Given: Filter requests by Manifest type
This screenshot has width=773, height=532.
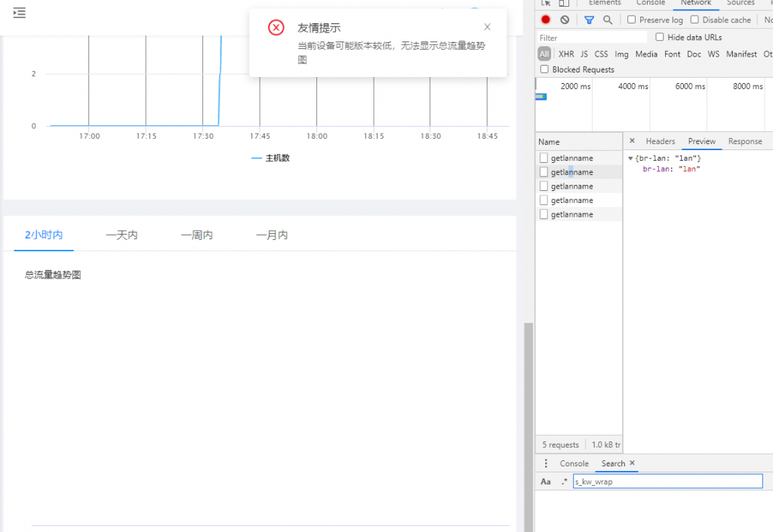Looking at the screenshot, I should tap(741, 54).
